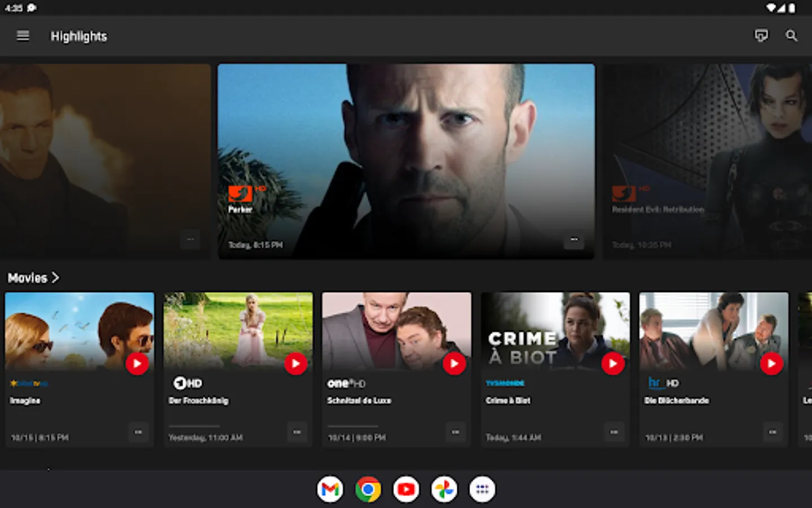Open more options for Der Froschkönig card
Screen dimensions: 812x508
point(297,432)
